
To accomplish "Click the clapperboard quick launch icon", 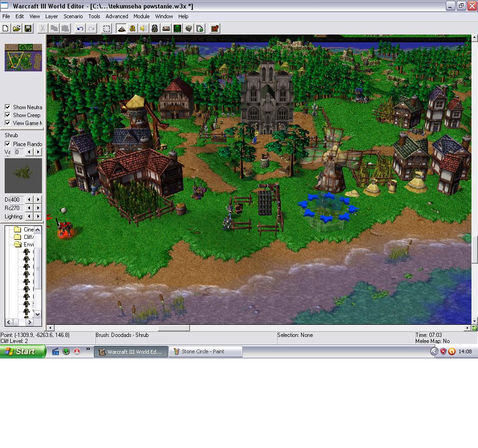I will pyautogui.click(x=56, y=351).
